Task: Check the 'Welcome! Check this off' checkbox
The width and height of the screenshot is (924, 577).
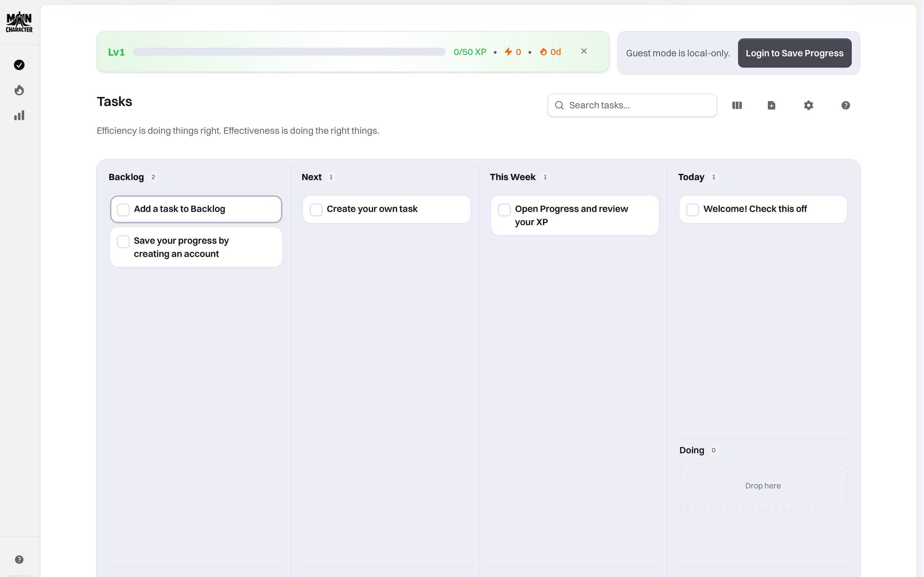Action: click(x=693, y=210)
